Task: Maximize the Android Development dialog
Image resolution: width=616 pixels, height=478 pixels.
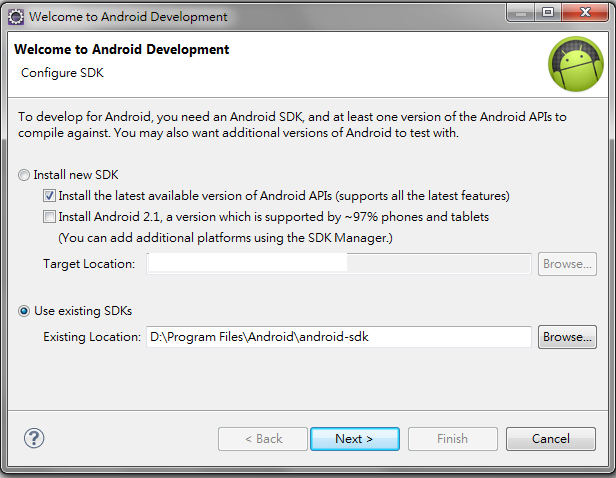Action: click(546, 14)
